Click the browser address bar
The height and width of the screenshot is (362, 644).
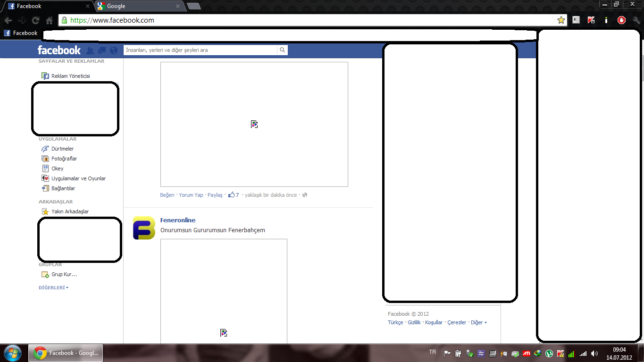point(312,20)
